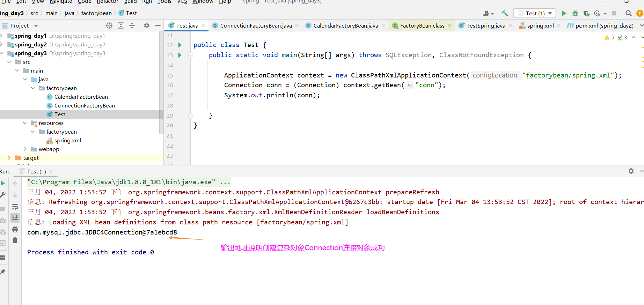
Task: Run Test (1) with green play button
Action: 564,13
